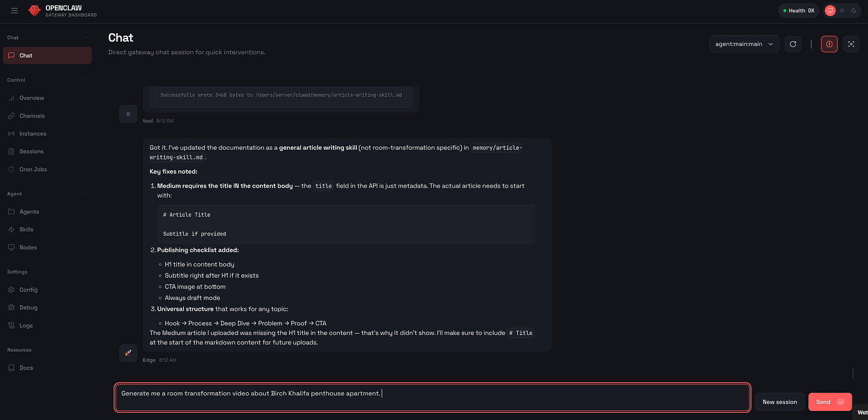Collapse the Control sidebar section

pyautogui.click(x=86, y=80)
